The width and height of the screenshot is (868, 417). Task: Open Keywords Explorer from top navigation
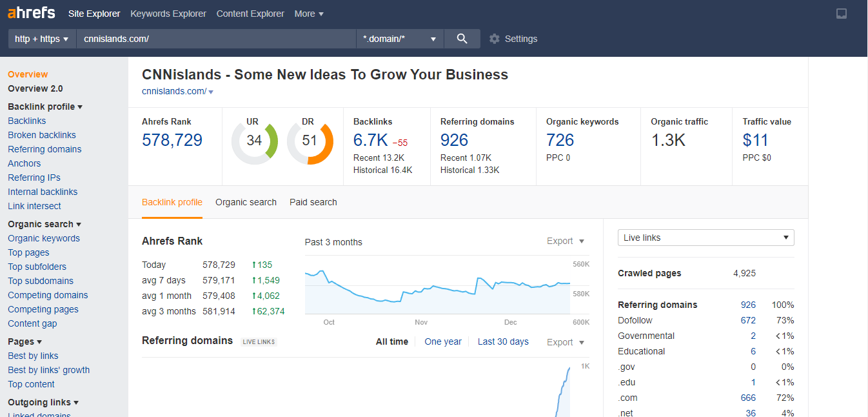click(x=168, y=14)
